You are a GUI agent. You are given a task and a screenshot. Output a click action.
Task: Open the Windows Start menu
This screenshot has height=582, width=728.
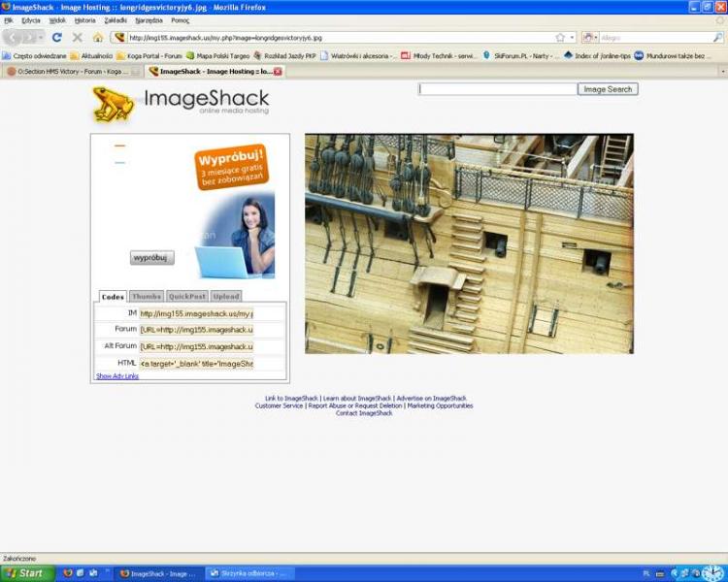(x=26, y=573)
